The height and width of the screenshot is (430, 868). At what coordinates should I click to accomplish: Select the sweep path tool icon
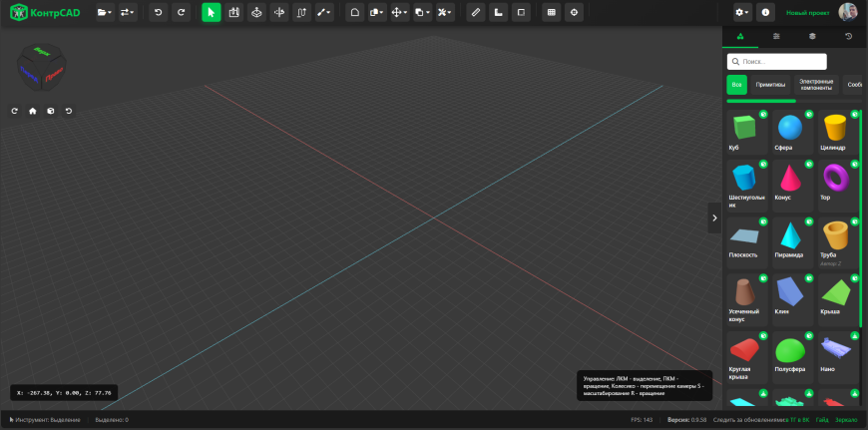[x=301, y=12]
